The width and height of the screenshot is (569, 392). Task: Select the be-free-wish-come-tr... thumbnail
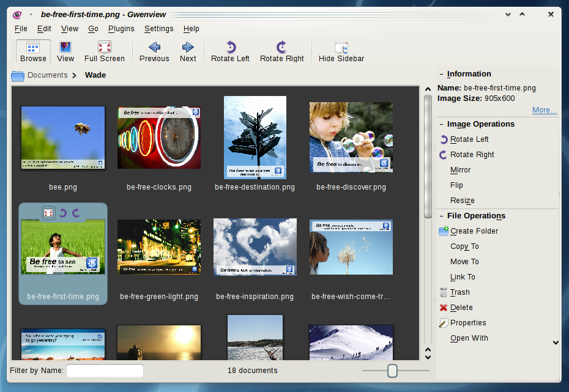tap(351, 246)
